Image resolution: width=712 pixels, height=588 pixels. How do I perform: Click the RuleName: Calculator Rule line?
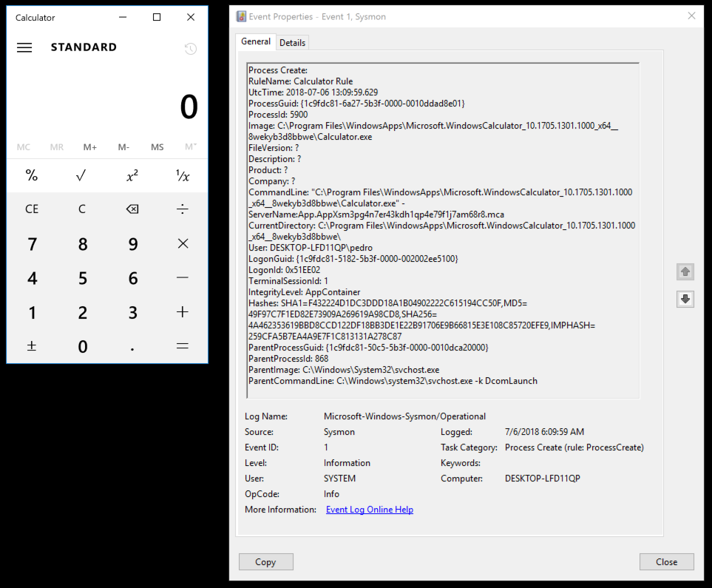(301, 81)
